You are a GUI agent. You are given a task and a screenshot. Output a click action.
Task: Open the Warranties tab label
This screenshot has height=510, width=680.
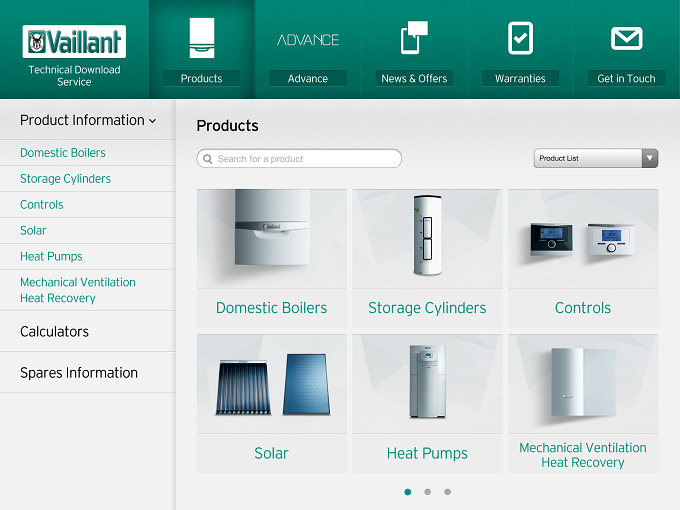pyautogui.click(x=520, y=78)
